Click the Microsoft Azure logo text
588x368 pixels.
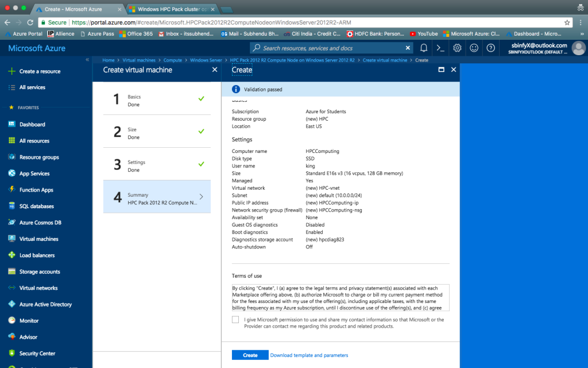pyautogui.click(x=37, y=48)
